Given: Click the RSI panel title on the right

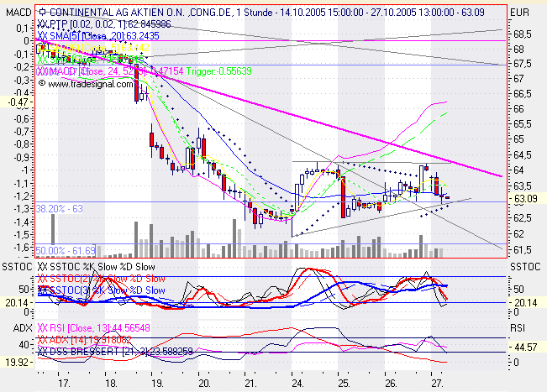Looking at the screenshot, I should (517, 328).
